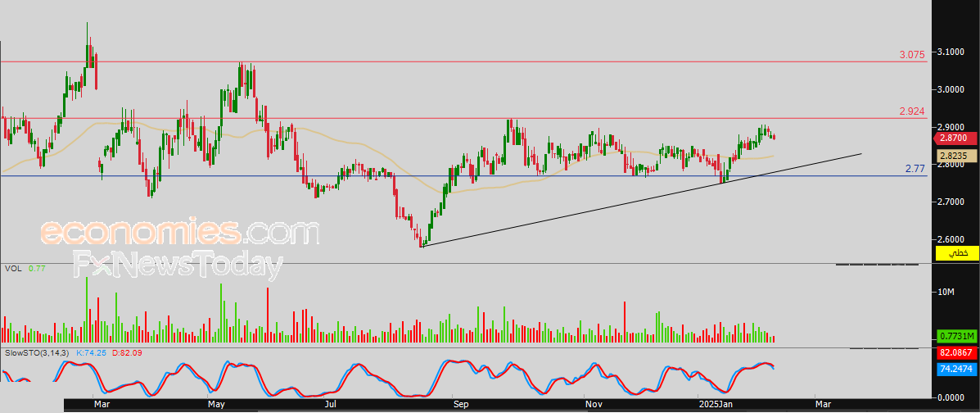The width and height of the screenshot is (980, 413).
Task: Click the Nov date axis label
Action: tap(593, 405)
